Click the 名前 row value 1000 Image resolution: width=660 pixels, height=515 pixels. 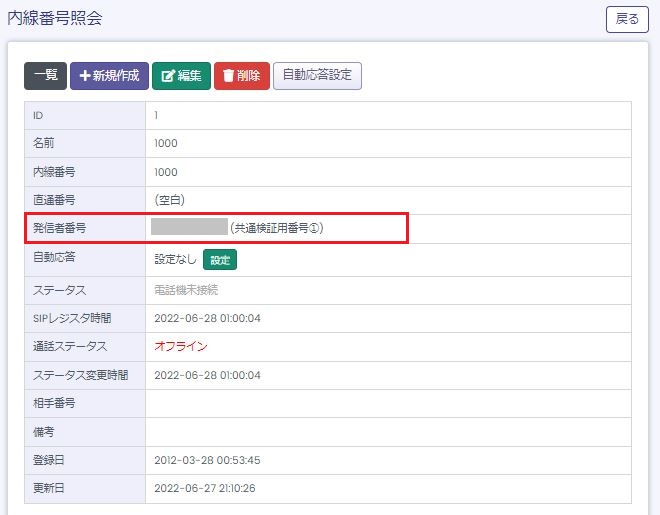(166, 144)
